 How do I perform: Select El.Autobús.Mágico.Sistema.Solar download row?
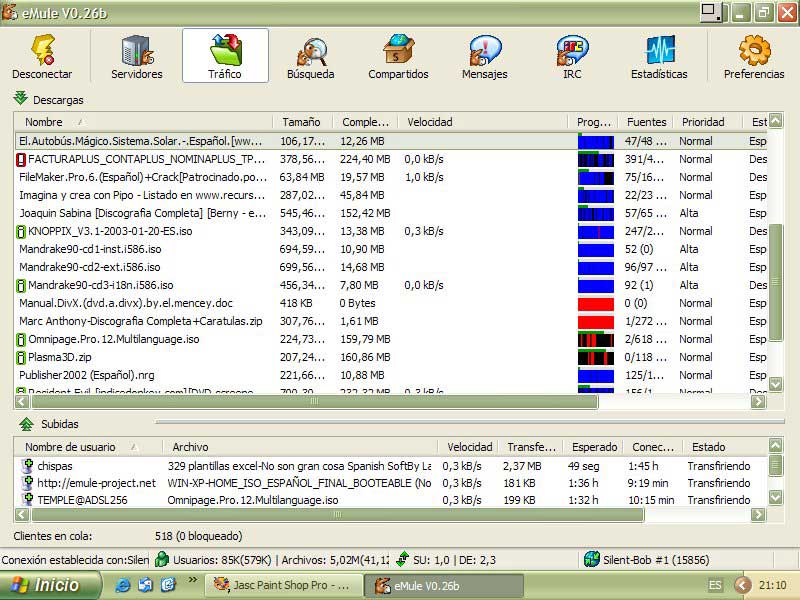[392, 141]
